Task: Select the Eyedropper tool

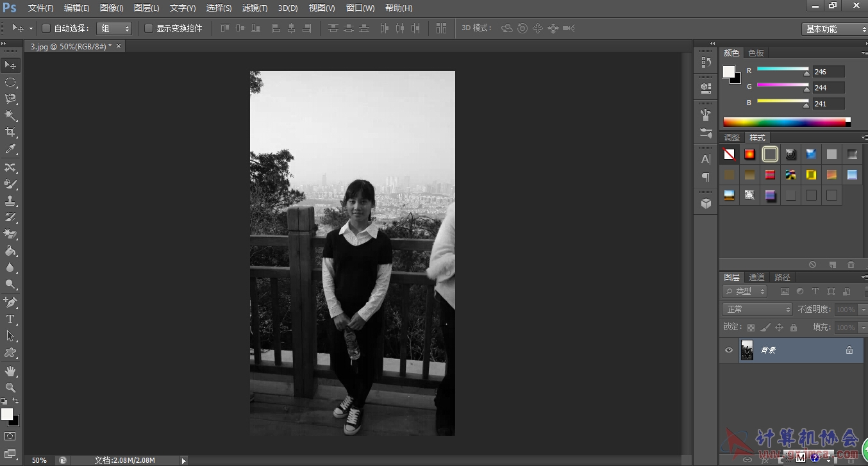Action: tap(10, 149)
